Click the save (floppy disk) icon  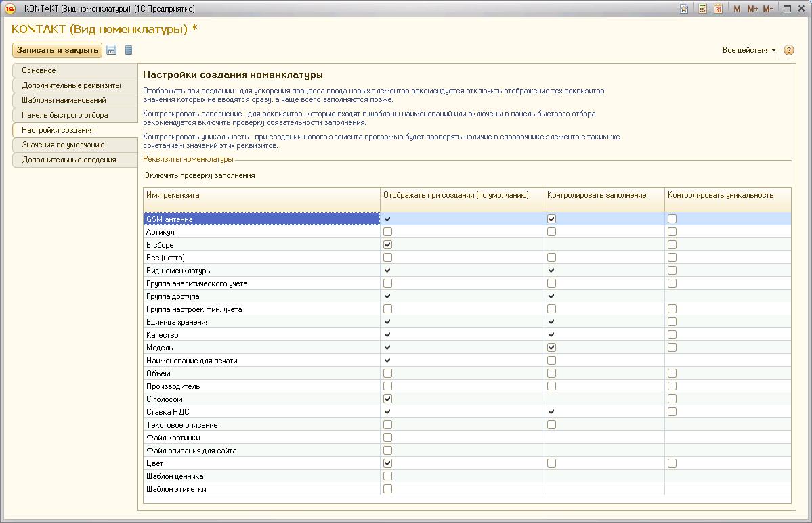click(112, 50)
